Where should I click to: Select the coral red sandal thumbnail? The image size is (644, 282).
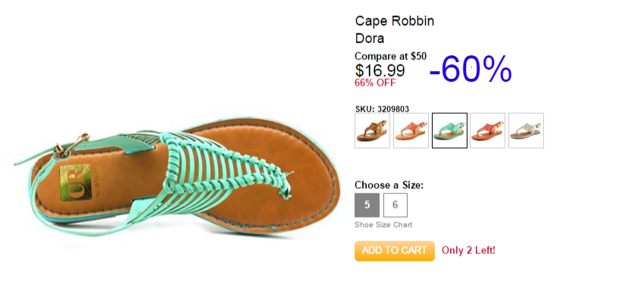pyautogui.click(x=487, y=130)
